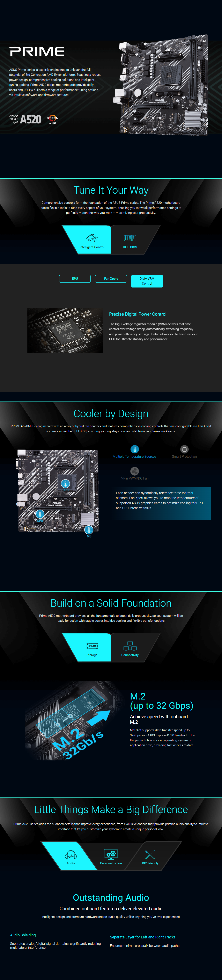222x980 pixels.
Task: Click the 'Outstanding Audio' heading
Action: pyautogui.click(x=111, y=897)
